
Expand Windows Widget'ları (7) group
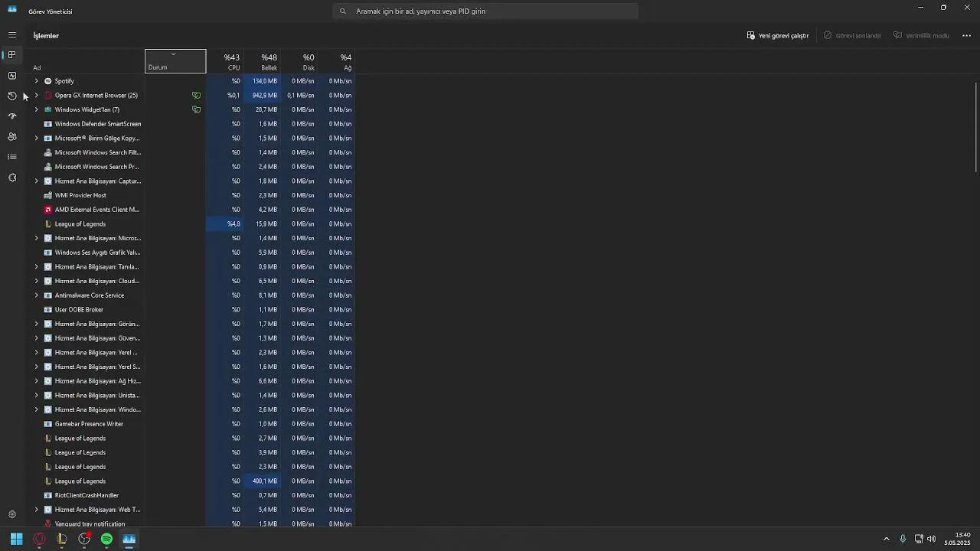(36, 109)
